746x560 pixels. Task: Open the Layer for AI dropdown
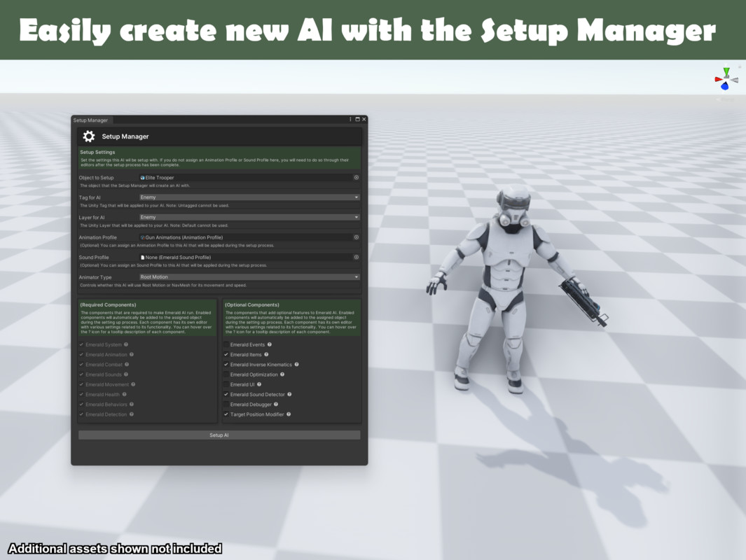249,217
